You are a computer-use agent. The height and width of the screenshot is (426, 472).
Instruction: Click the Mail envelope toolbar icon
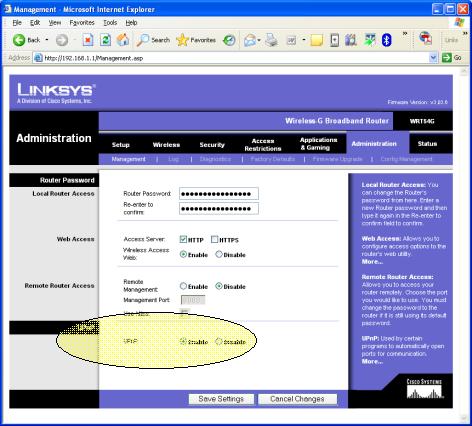point(250,40)
